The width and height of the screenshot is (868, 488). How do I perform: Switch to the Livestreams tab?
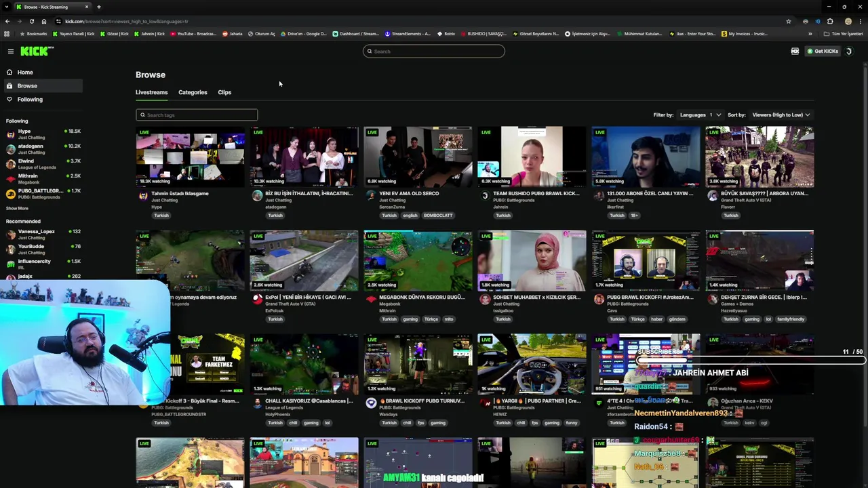151,92
